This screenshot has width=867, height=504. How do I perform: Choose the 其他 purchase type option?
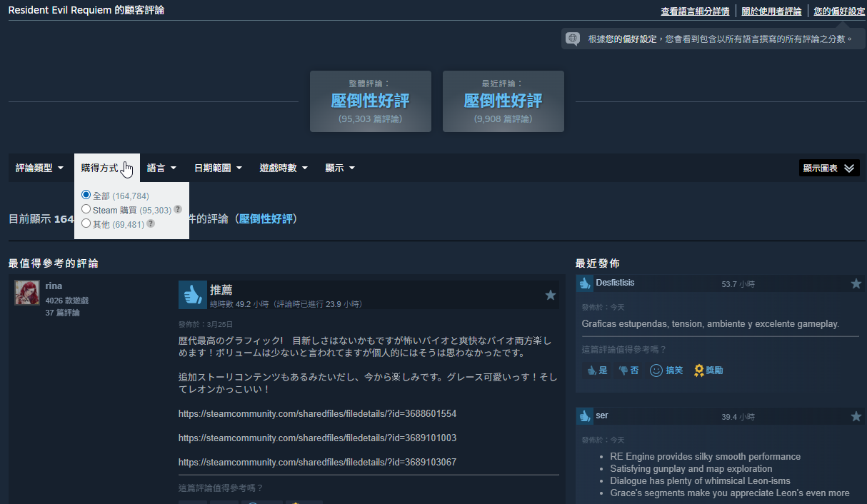(x=86, y=224)
